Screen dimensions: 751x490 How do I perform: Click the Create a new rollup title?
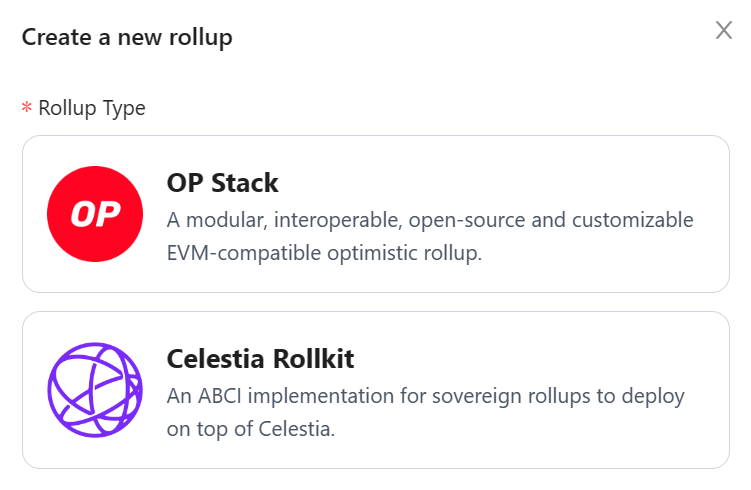click(127, 37)
